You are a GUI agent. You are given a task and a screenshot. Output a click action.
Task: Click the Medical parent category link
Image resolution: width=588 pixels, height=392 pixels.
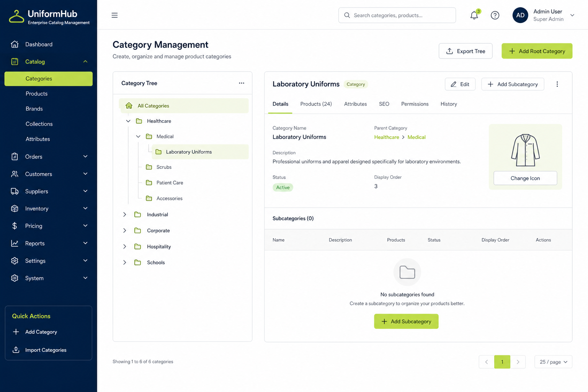(416, 137)
